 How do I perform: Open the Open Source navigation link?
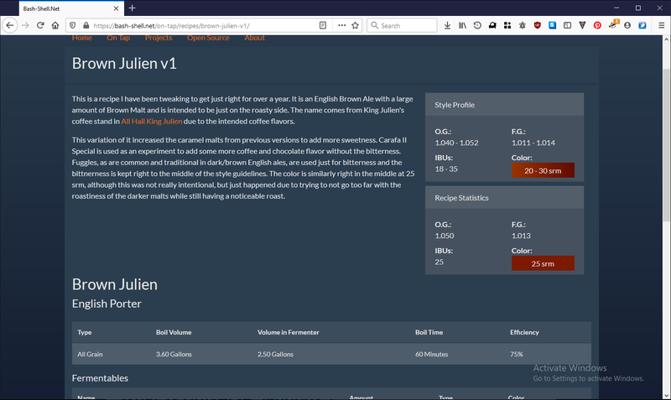[x=208, y=38]
